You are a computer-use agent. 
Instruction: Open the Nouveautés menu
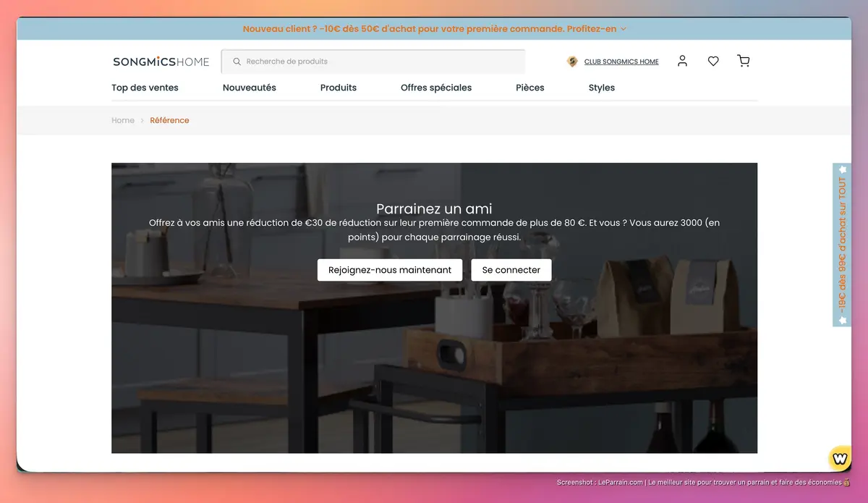[x=250, y=88]
